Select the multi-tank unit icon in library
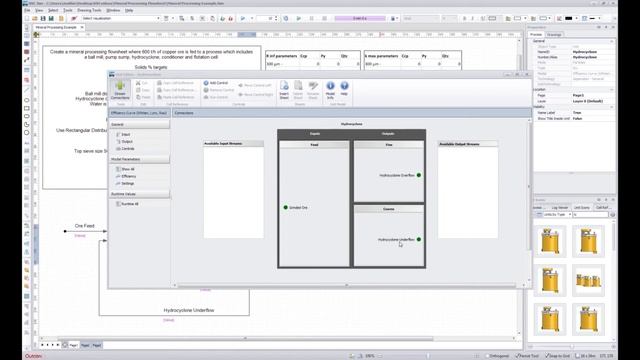 [588, 280]
